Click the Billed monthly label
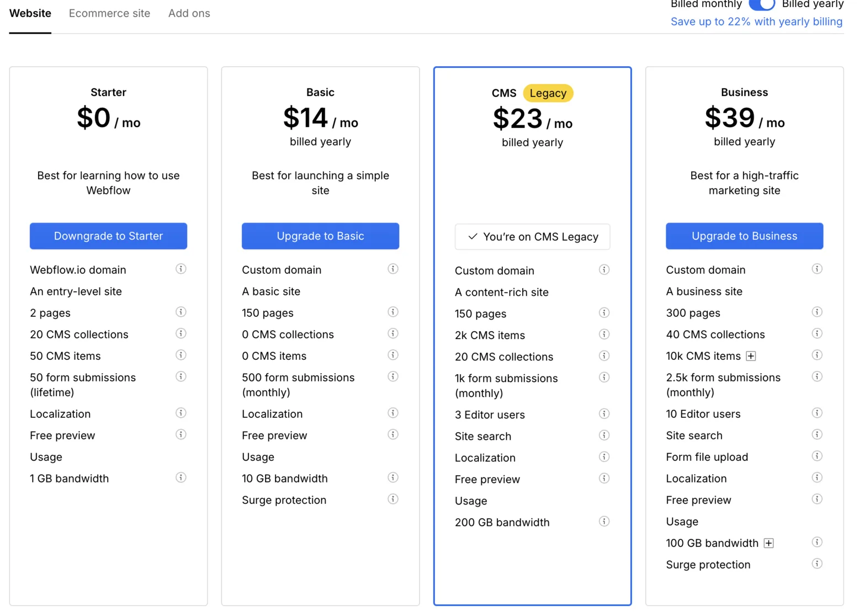 point(706,4)
